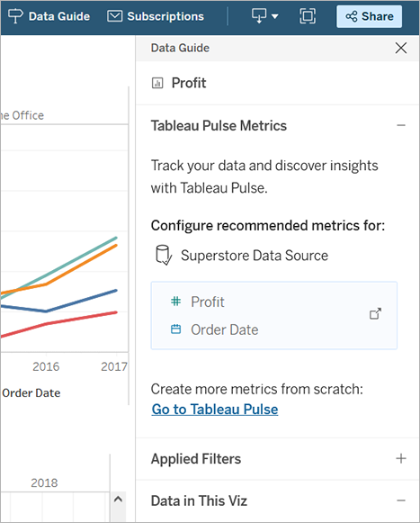Enter full screen mode via the icon
This screenshot has width=420, height=523.
[x=308, y=16]
